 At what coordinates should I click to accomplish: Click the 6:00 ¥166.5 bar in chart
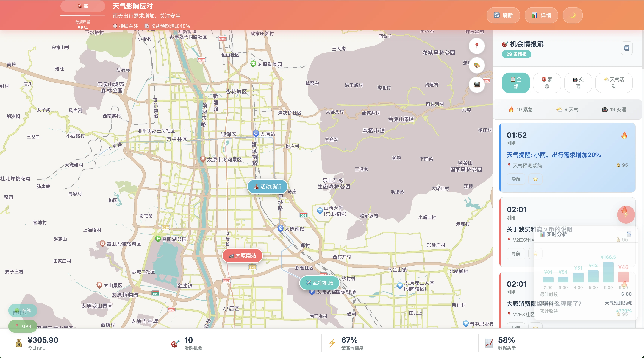[608, 272]
